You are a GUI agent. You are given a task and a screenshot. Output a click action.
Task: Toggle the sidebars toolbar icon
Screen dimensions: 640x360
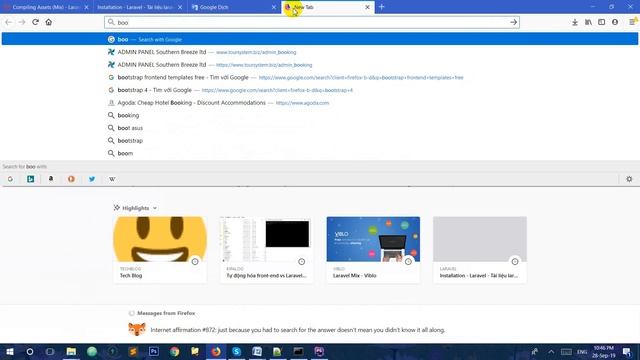click(x=602, y=22)
